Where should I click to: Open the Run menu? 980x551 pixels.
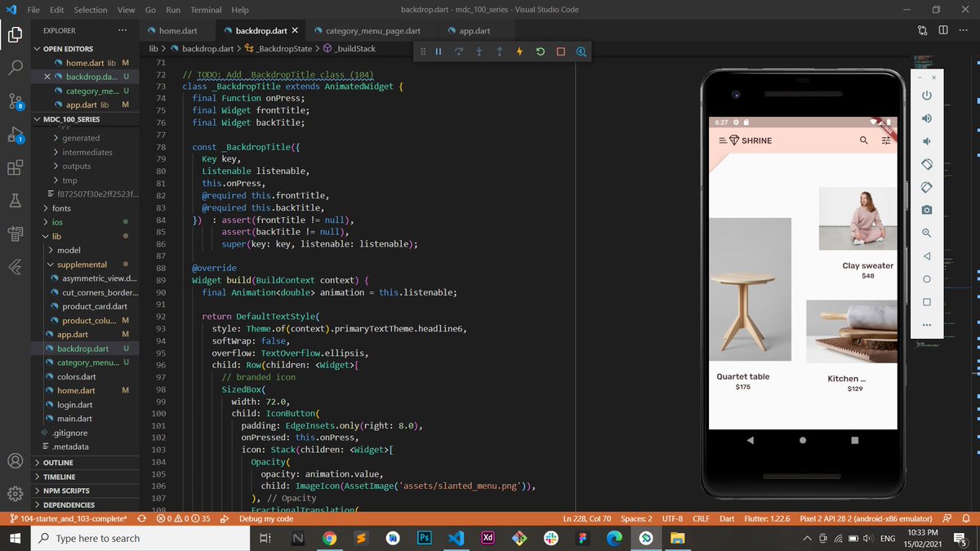point(173,10)
